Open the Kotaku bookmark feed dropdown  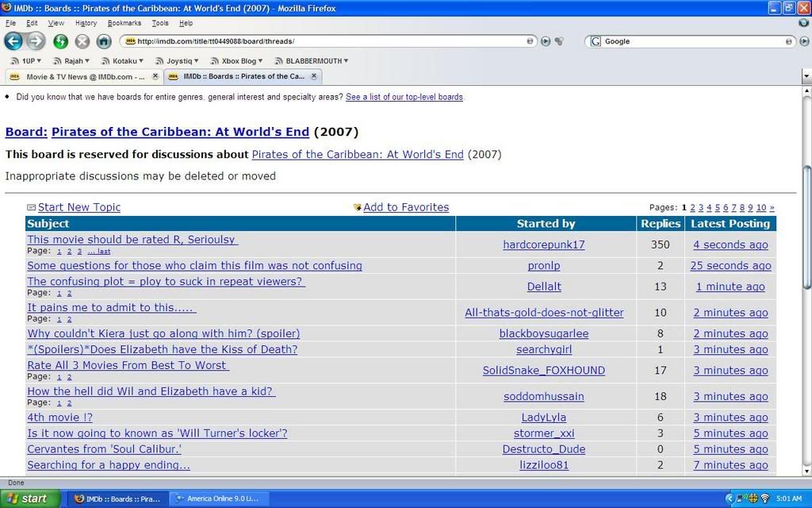123,60
